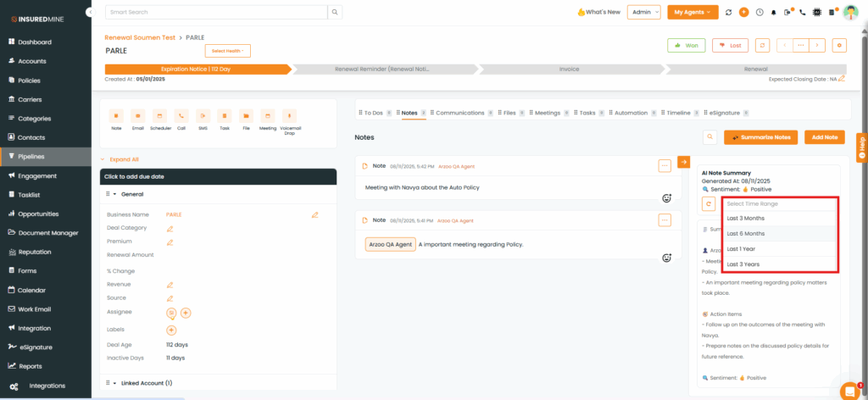Expand the Linked Account (1) section
Viewport: 868px width, 400px height.
[114, 383]
